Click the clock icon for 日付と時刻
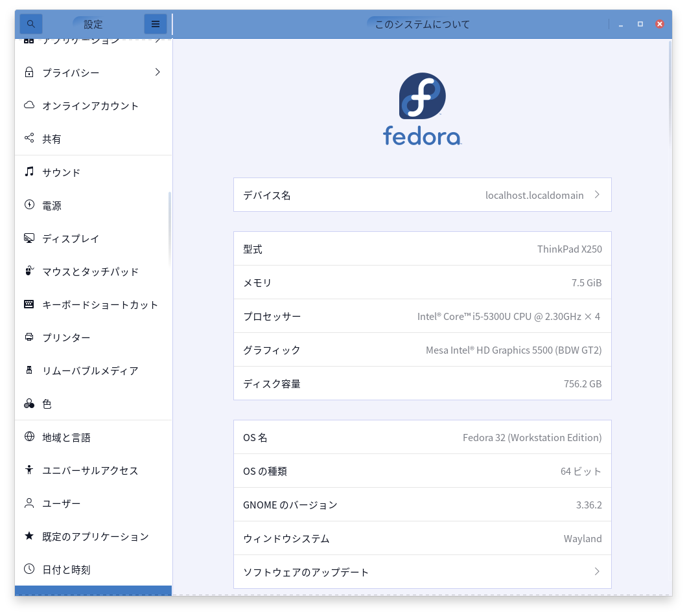Screen dimensions: 687x616 point(29,569)
